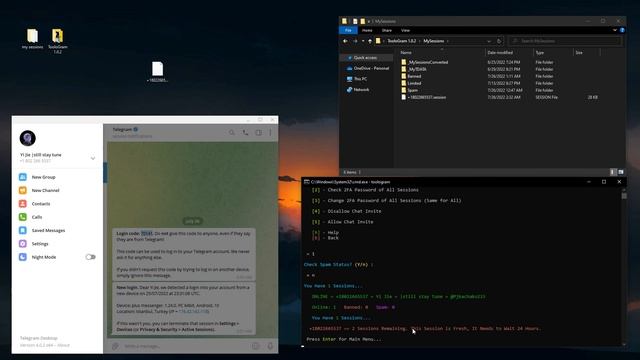Open the Contacts icon in Telegram menu
This screenshot has width=640, height=360.
coord(23,203)
